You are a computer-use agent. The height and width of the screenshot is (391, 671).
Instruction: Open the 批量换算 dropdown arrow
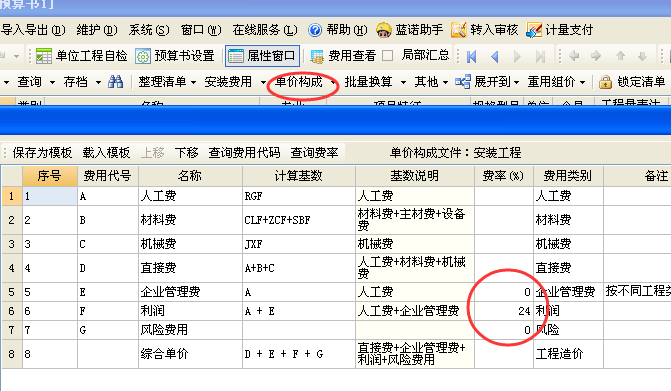click(403, 82)
